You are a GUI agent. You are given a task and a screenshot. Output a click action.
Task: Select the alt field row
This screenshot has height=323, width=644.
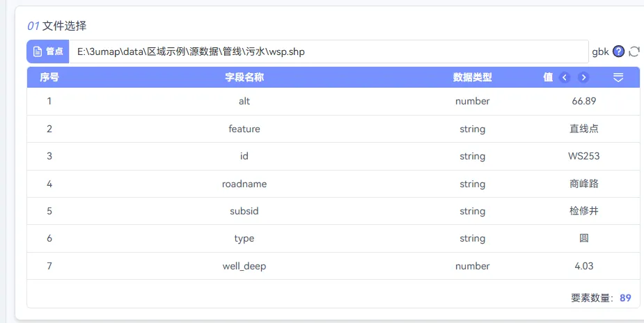333,102
